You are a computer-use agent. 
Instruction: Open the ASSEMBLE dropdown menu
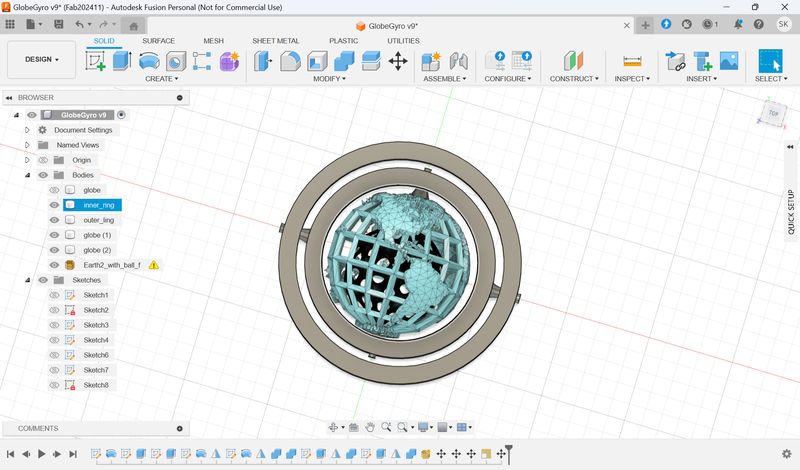(x=444, y=79)
